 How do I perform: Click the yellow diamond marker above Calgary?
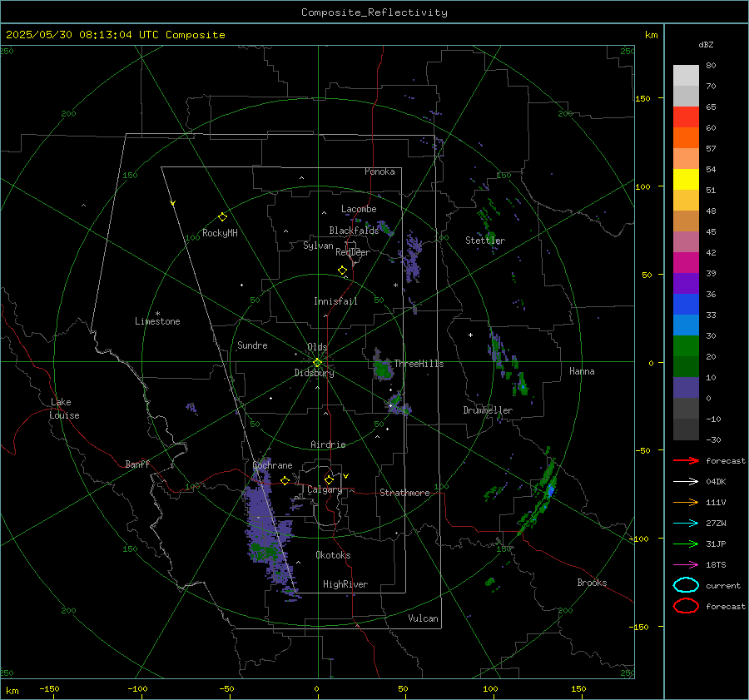pos(329,479)
